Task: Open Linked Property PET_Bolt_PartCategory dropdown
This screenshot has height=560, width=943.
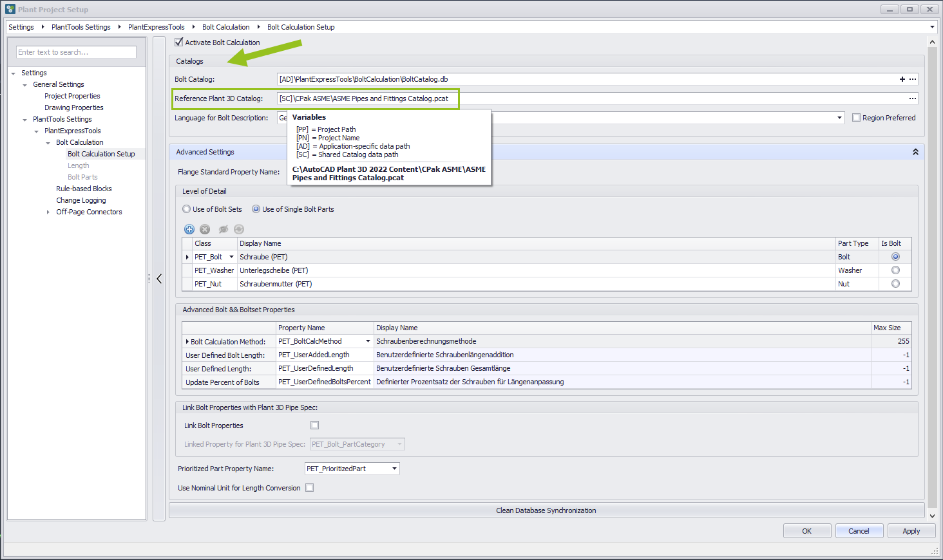Action: point(399,444)
